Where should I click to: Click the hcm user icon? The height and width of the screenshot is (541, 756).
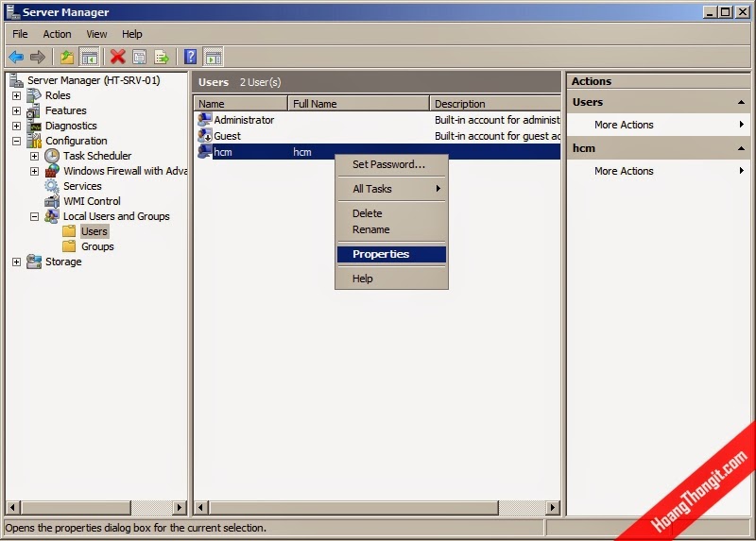205,151
